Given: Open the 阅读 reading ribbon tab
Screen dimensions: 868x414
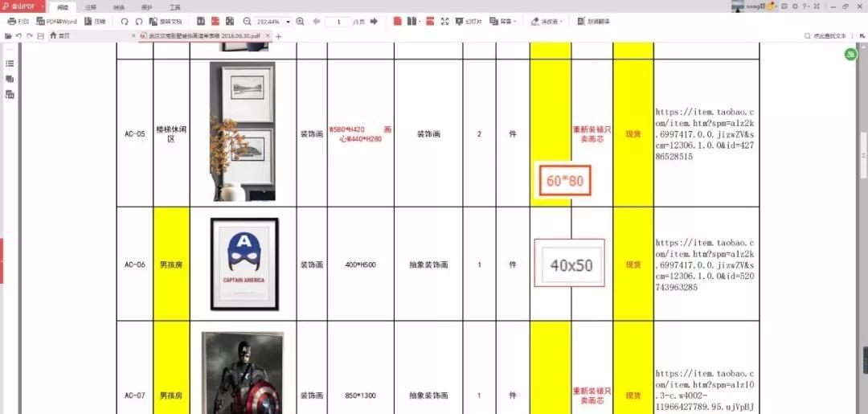Looking at the screenshot, I should coord(63,7).
